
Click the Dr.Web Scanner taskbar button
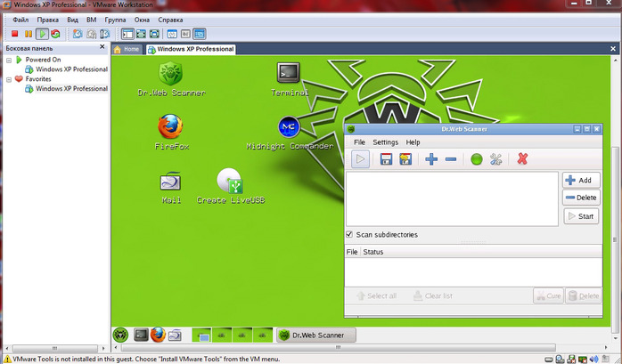click(x=316, y=336)
